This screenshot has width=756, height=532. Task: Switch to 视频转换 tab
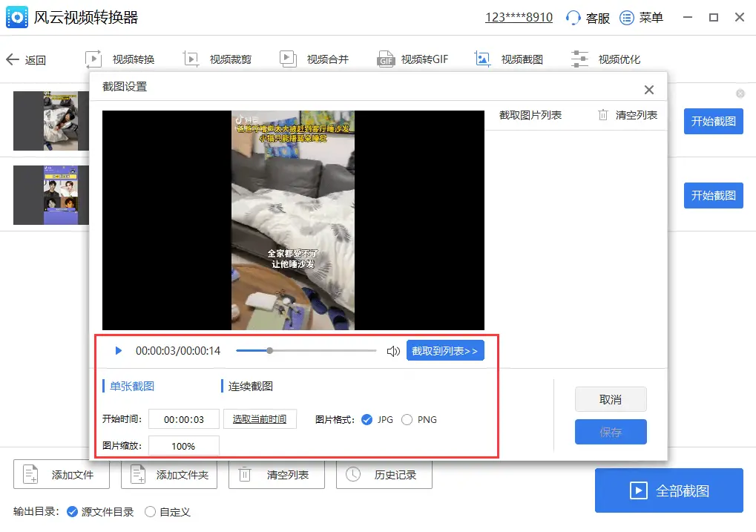tap(120, 59)
